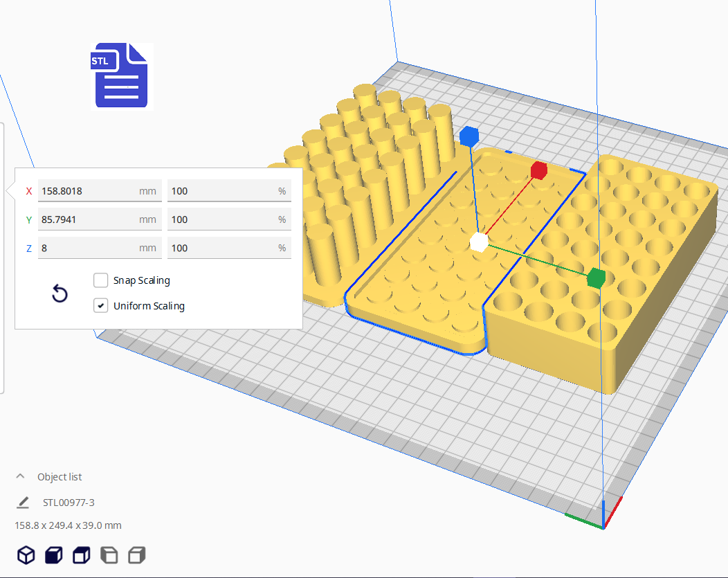Click the Y dimension field showing 85.7941
This screenshot has width=728, height=578.
[x=87, y=219]
